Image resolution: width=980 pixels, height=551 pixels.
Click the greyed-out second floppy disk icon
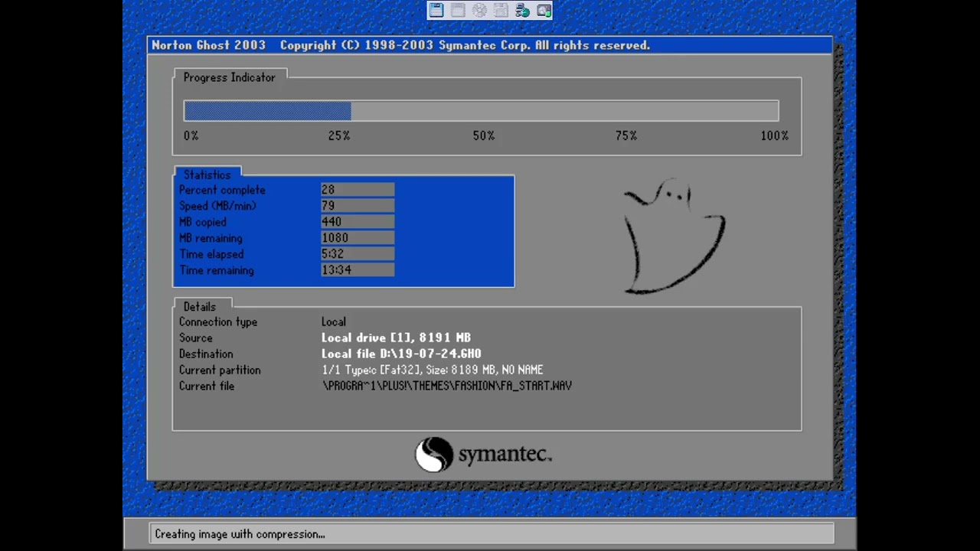458,10
